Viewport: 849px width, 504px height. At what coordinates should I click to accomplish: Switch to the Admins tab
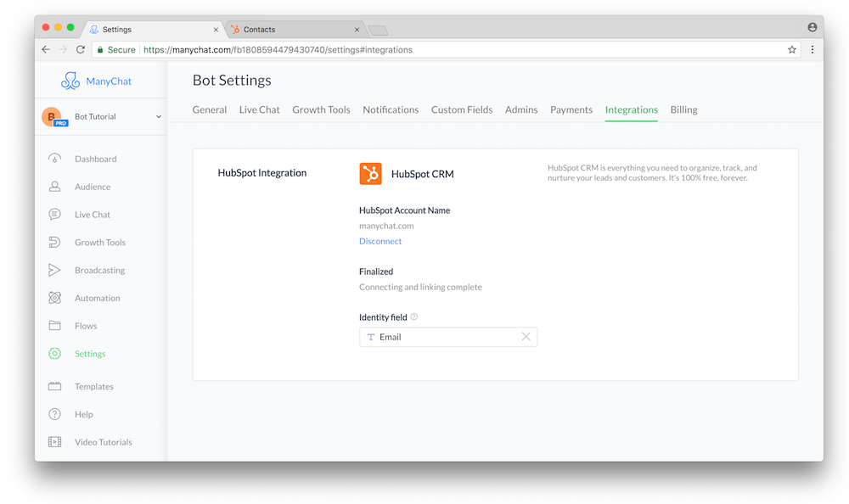521,109
